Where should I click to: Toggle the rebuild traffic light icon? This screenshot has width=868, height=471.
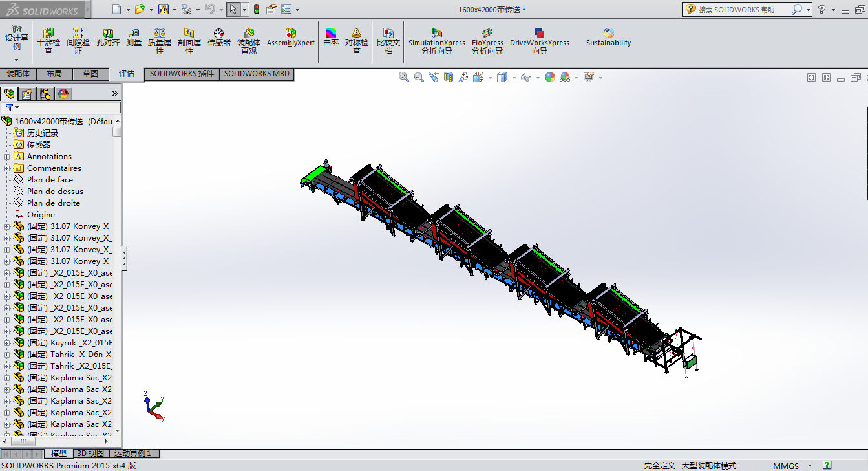click(256, 9)
